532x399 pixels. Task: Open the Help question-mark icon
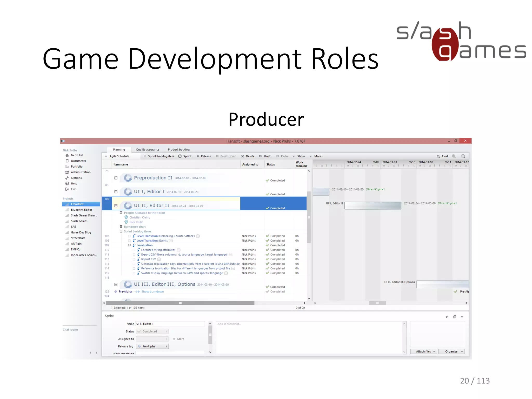[x=67, y=184]
